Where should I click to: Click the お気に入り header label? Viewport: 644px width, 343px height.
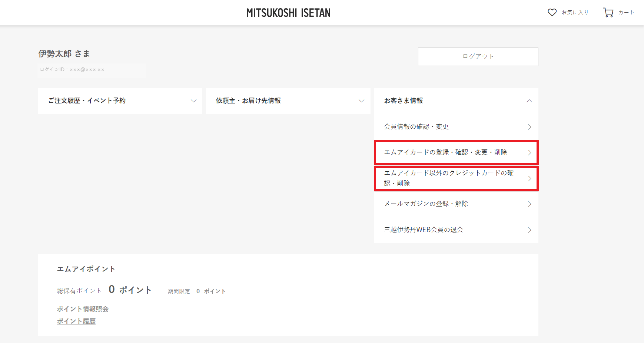[x=575, y=13]
